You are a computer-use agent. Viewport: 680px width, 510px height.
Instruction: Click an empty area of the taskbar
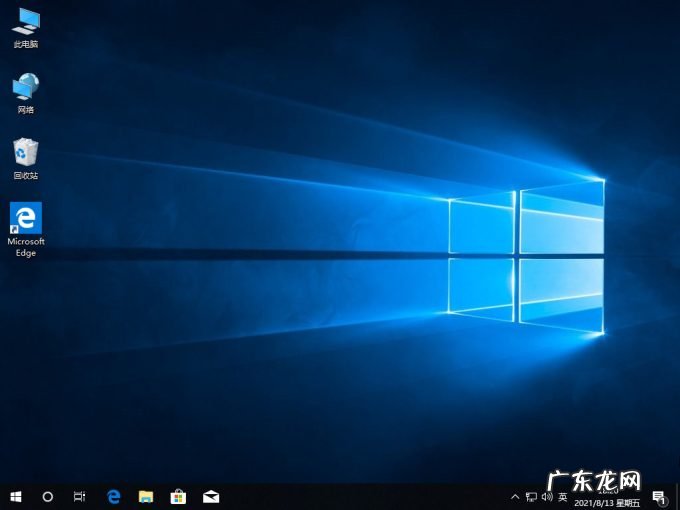point(360,496)
